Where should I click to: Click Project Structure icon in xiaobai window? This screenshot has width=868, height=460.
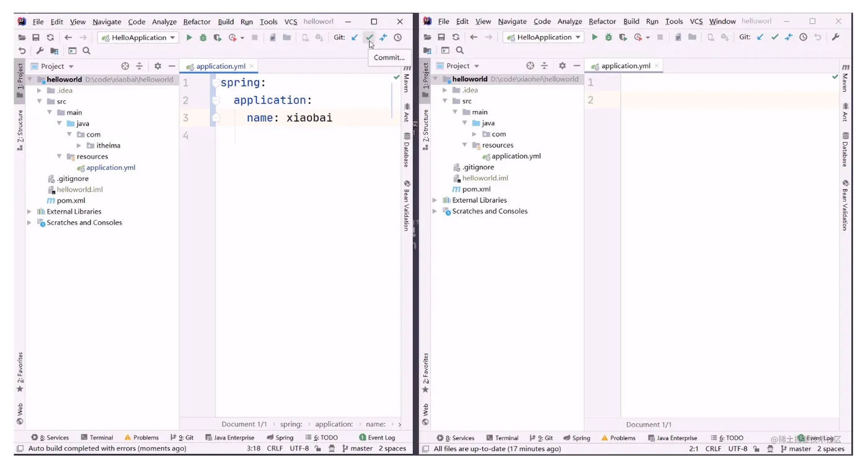[55, 51]
